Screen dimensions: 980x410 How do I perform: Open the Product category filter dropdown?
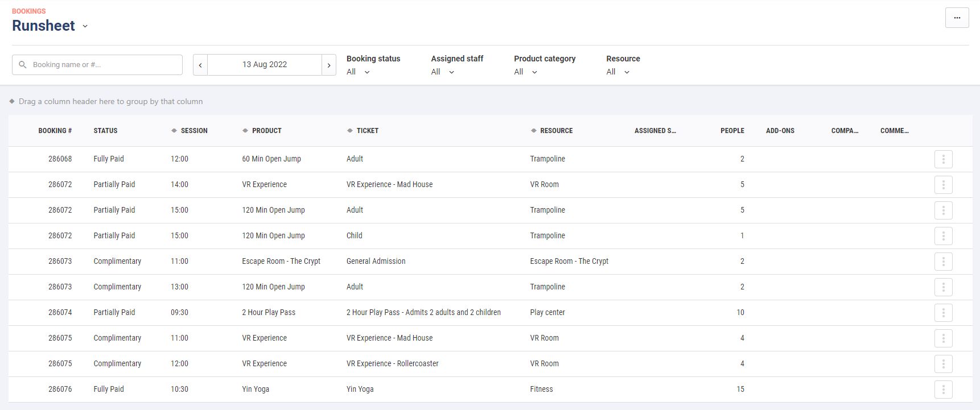click(x=526, y=72)
